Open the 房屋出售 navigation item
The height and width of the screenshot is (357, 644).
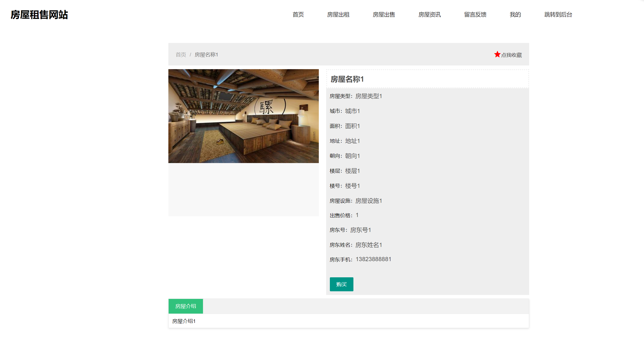tap(384, 14)
